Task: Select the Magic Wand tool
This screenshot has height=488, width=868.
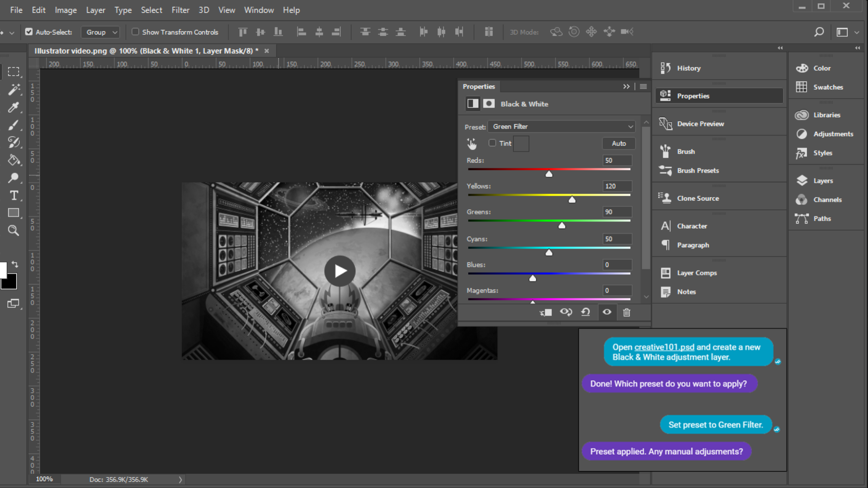Action: [14, 89]
